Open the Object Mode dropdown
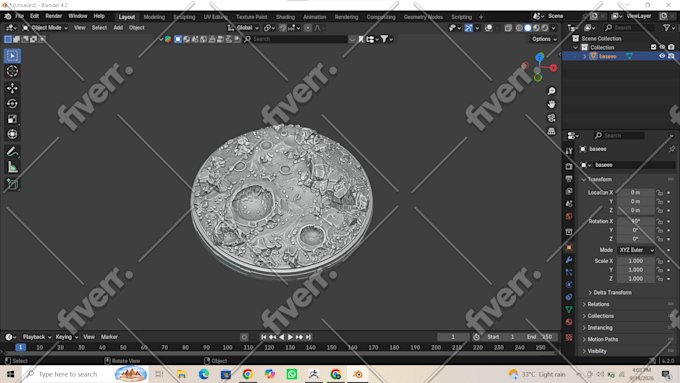Screen dimensions: 680x383 click(x=45, y=28)
